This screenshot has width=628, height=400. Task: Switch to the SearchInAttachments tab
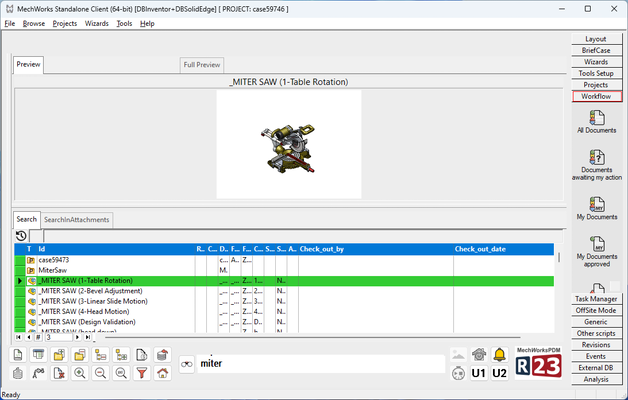76,220
